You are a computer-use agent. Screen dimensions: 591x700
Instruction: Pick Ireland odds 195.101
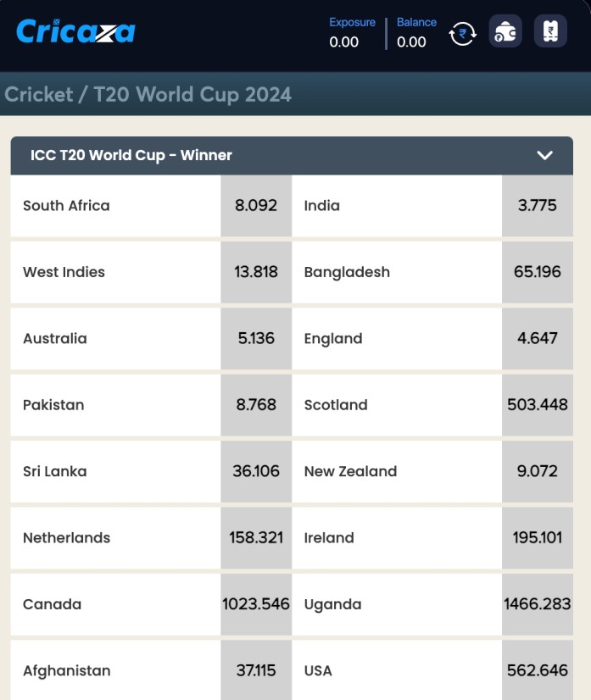click(x=538, y=538)
